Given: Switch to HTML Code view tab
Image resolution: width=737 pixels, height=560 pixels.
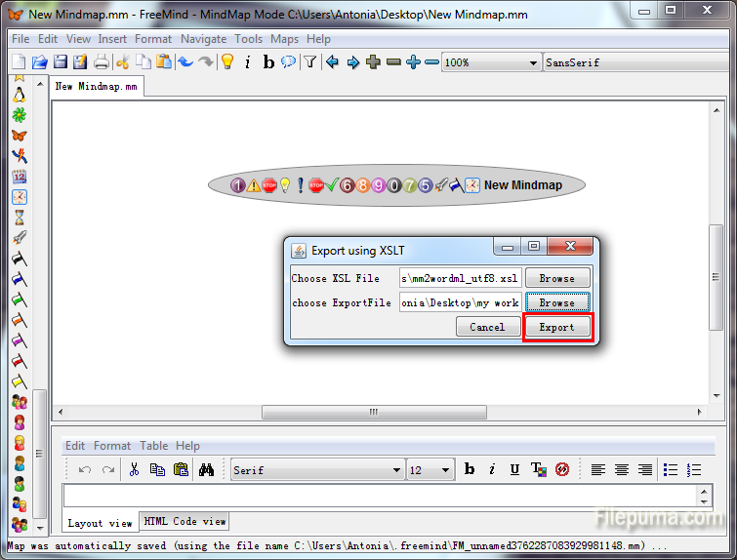Looking at the screenshot, I should tap(185, 522).
